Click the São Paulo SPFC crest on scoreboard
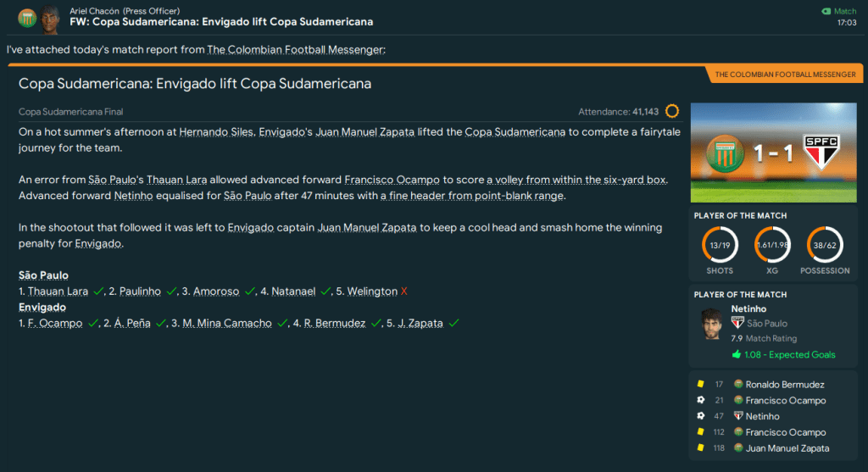Image resolution: width=868 pixels, height=472 pixels. [820, 153]
